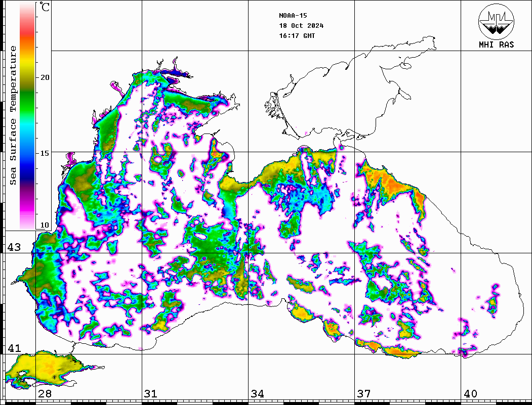Viewport: 532px width, 405px height.
Task: Click the longitude label 31
Action: (151, 394)
